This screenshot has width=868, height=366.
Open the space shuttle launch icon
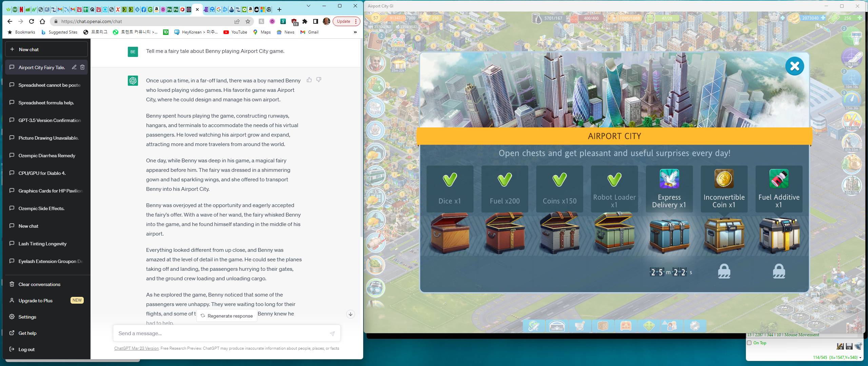point(852,57)
